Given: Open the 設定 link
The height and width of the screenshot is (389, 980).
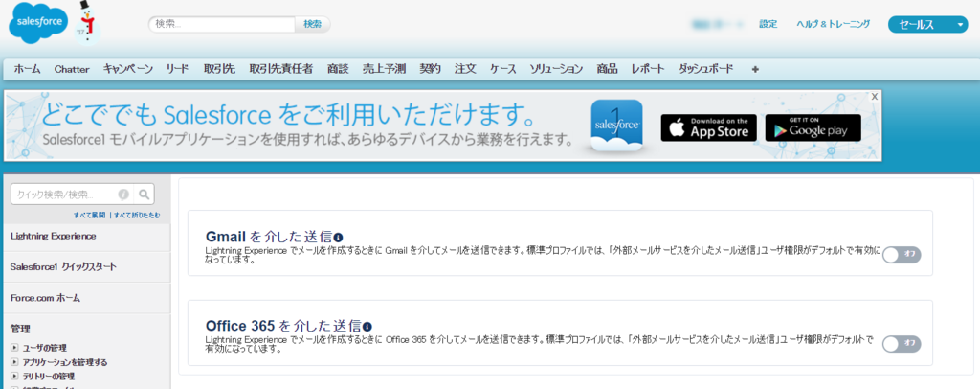Looking at the screenshot, I should tap(768, 24).
